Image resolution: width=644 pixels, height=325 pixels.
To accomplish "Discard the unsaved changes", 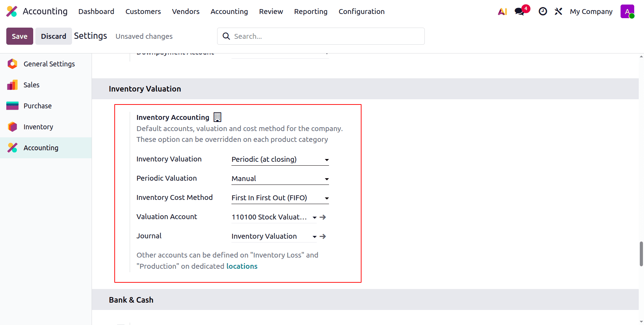I will [53, 36].
